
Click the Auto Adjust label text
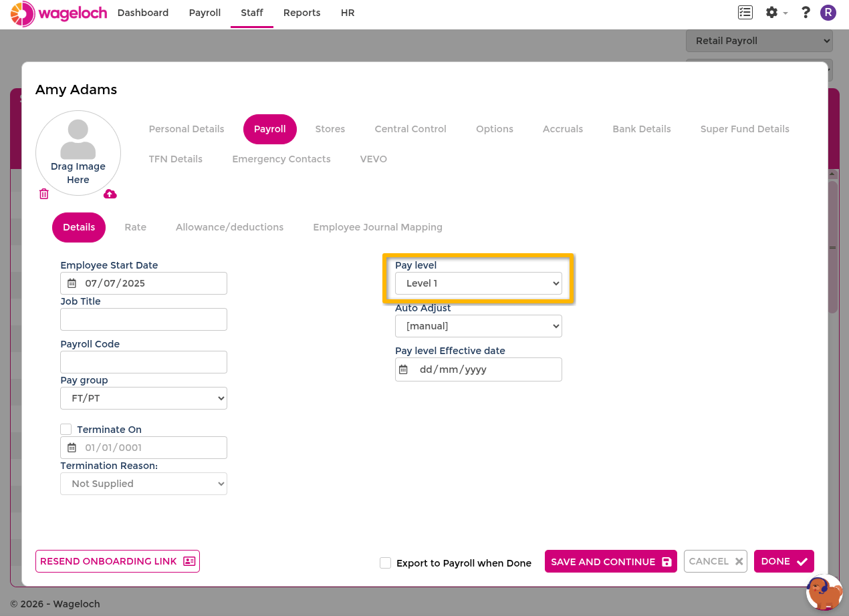(423, 308)
